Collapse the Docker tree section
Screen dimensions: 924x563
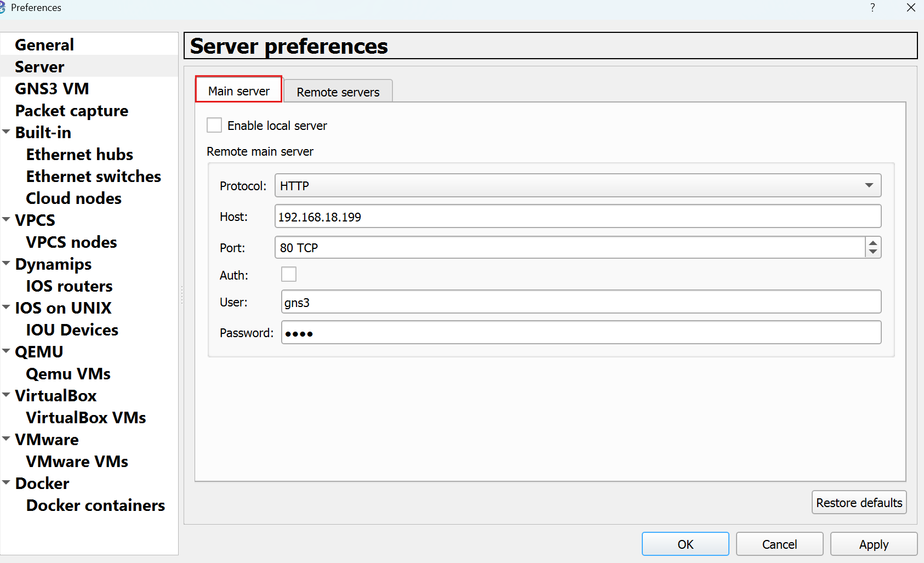click(7, 483)
